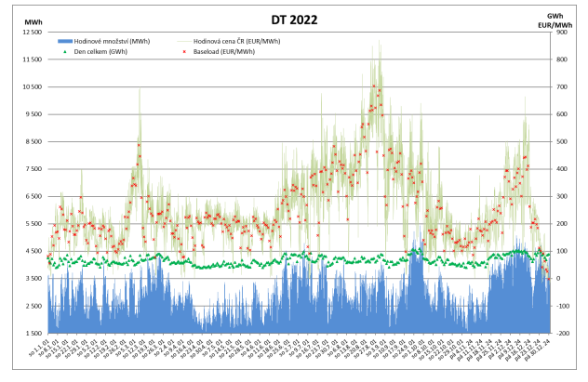Click left axis value 12 500
This screenshot has width=588, height=382.
(33, 33)
